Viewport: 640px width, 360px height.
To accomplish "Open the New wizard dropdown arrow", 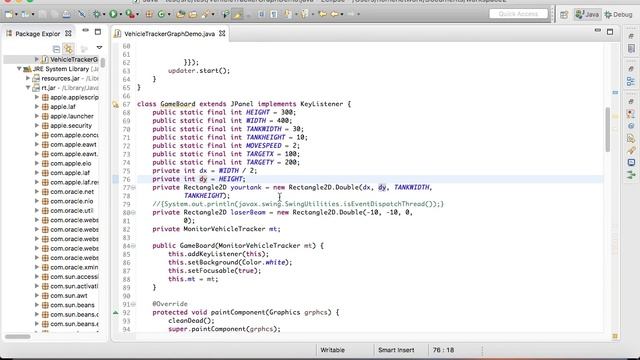I will tap(16, 14).
